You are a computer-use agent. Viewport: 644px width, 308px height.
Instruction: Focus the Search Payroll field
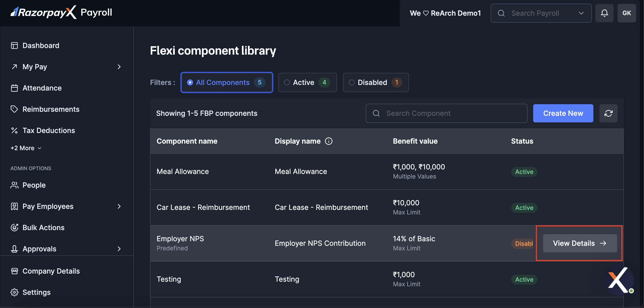(541, 13)
